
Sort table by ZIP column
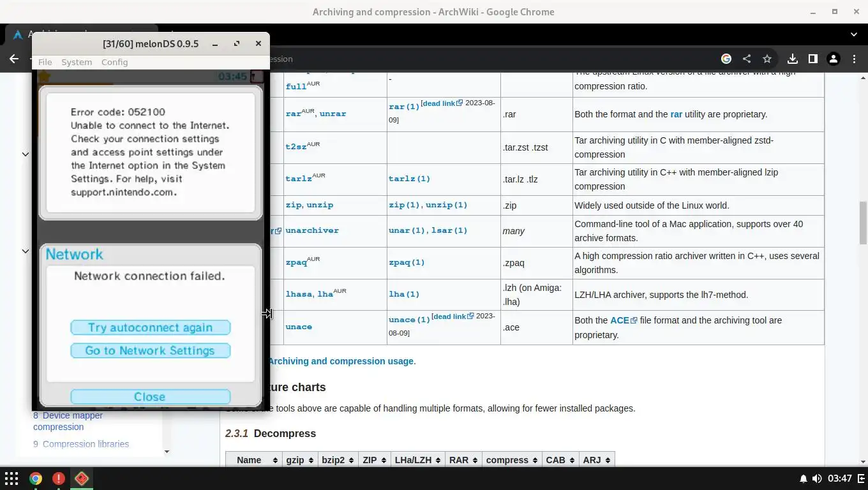tap(374, 460)
